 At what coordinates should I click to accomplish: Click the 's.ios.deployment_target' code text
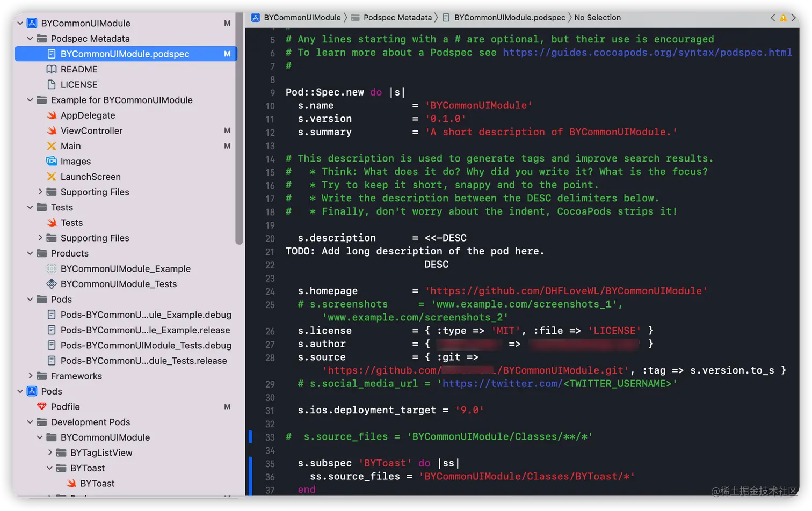tap(367, 410)
